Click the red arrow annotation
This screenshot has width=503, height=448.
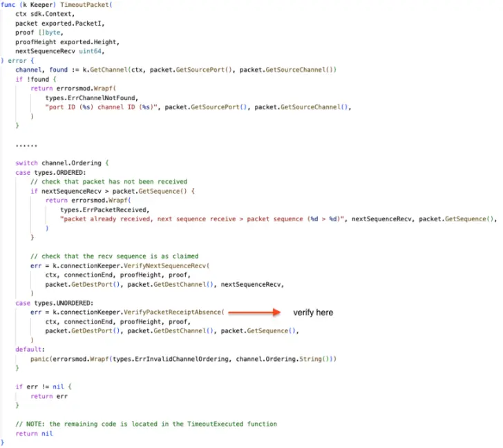pyautogui.click(x=254, y=312)
